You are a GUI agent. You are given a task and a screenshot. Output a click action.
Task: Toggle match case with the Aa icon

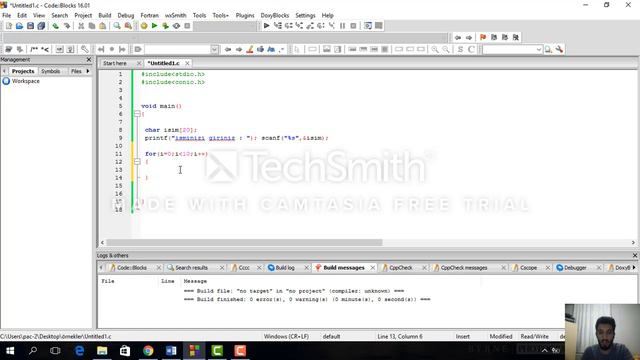click(271, 49)
